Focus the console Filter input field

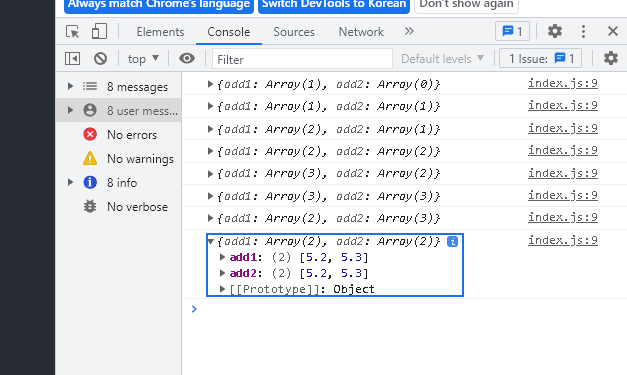pyautogui.click(x=302, y=59)
